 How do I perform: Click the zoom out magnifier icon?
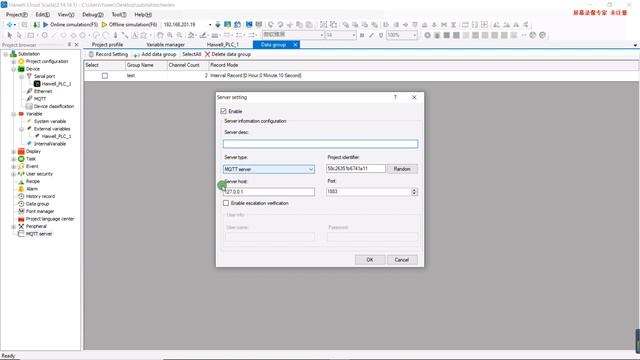(179, 36)
